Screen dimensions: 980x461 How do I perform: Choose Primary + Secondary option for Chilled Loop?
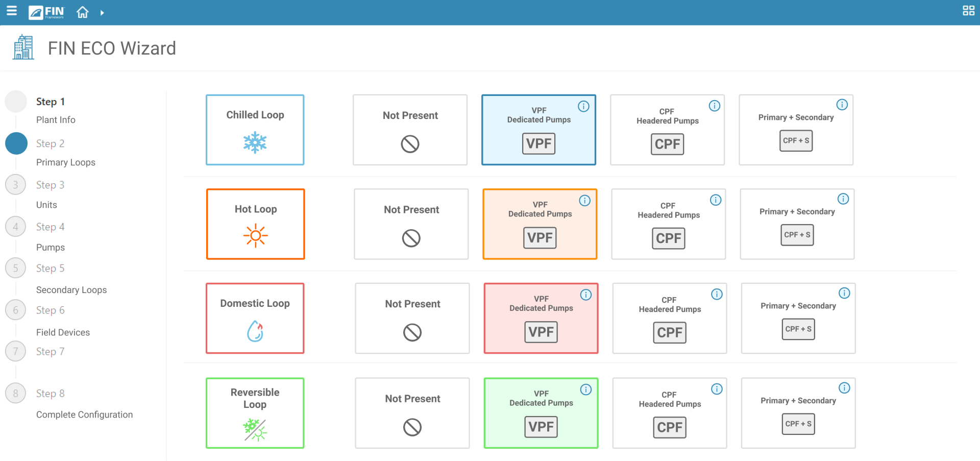[796, 130]
